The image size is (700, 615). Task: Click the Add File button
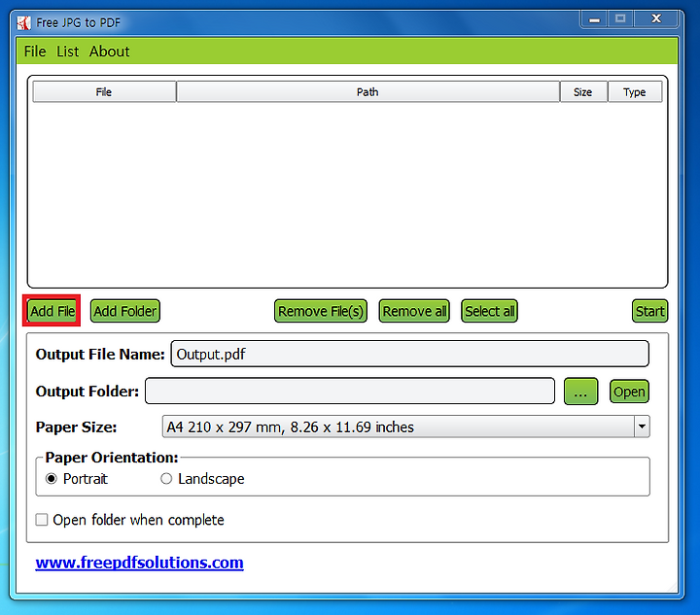pyautogui.click(x=52, y=311)
